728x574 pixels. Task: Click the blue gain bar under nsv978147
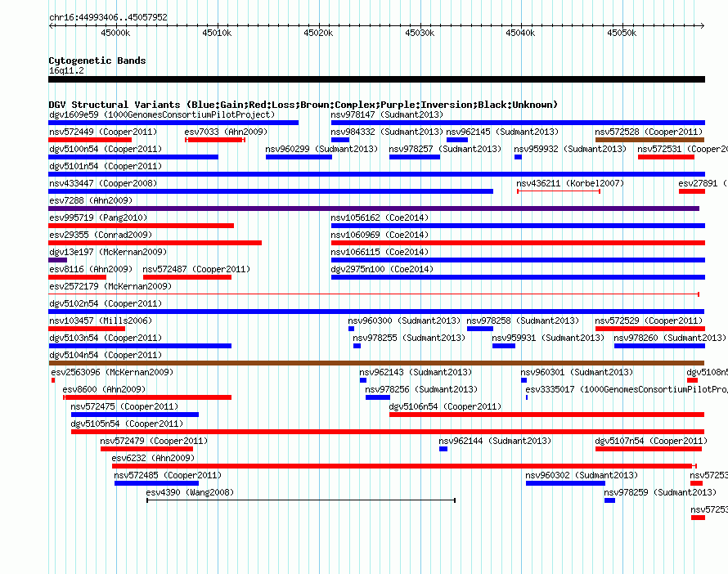pyautogui.click(x=518, y=123)
